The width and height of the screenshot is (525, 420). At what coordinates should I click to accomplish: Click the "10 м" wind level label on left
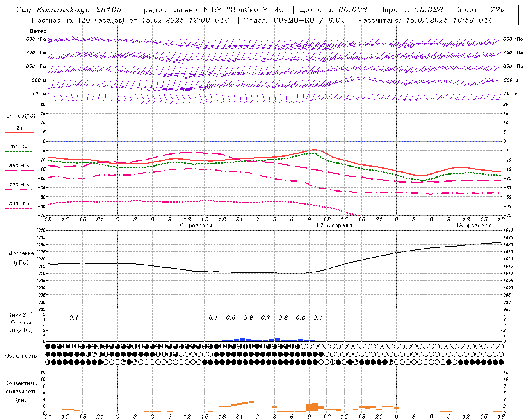tap(39, 94)
